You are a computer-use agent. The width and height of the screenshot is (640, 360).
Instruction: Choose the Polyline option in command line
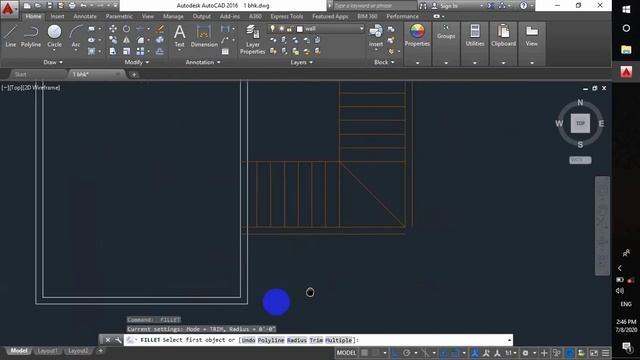(x=271, y=340)
